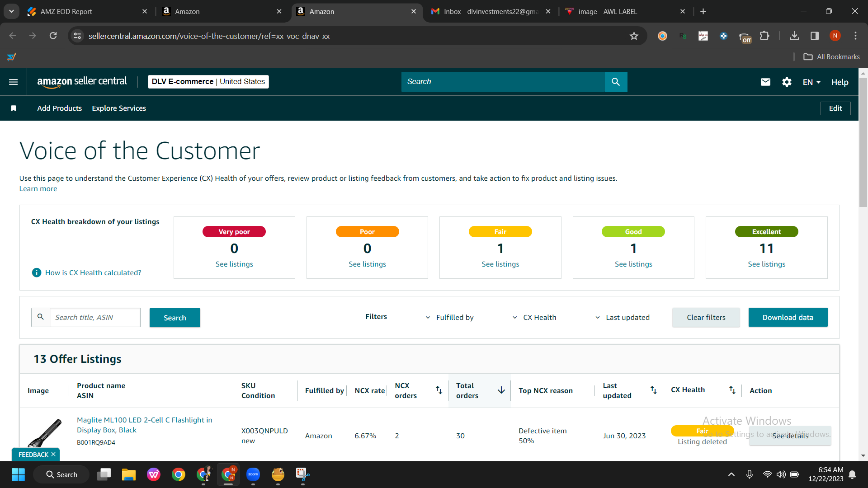Open the Maglite ML100 LED Flashlight product link
The image size is (868, 488).
click(x=145, y=425)
